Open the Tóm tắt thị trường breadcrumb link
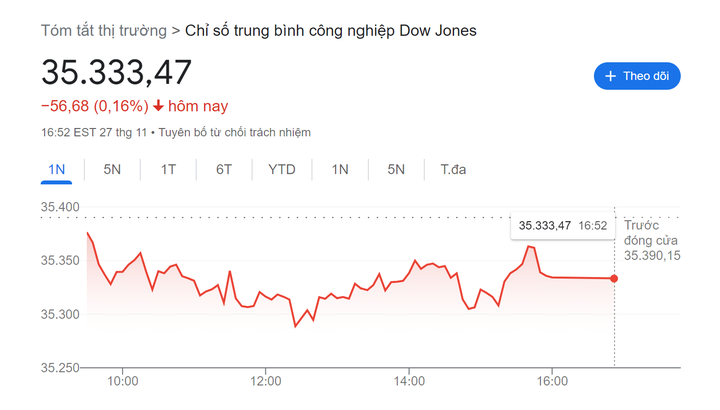Viewport: 720px width, 410px height. point(103,30)
